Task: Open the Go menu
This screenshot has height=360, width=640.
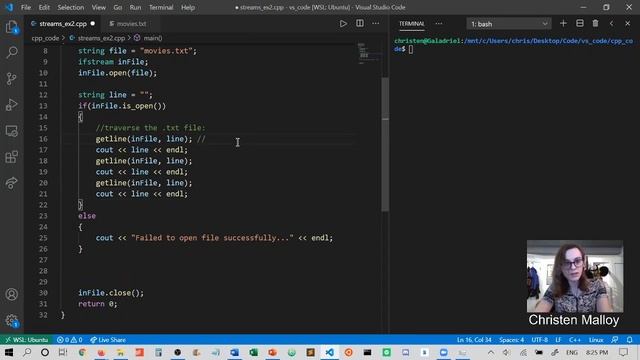Action: click(118, 7)
